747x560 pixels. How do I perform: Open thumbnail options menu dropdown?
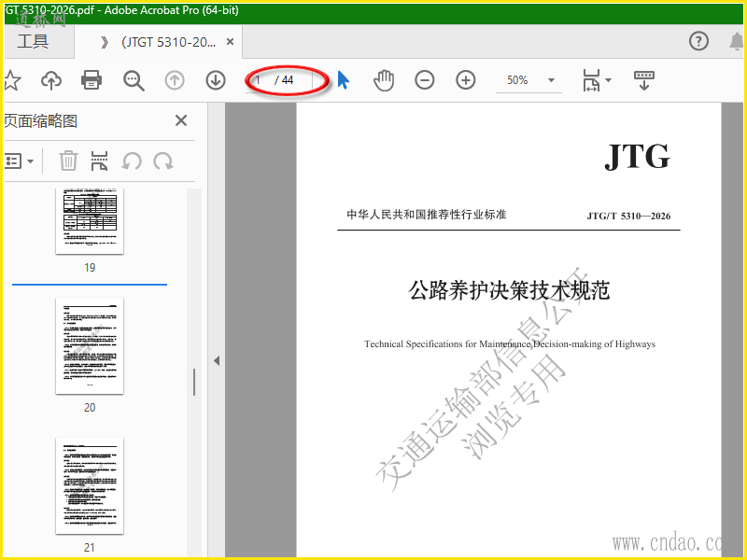(x=19, y=161)
